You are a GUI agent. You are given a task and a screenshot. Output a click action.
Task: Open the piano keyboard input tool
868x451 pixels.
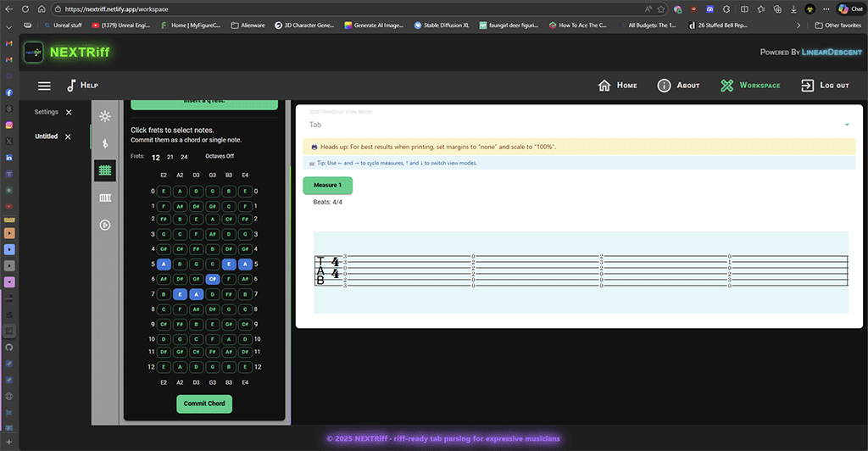pyautogui.click(x=105, y=198)
